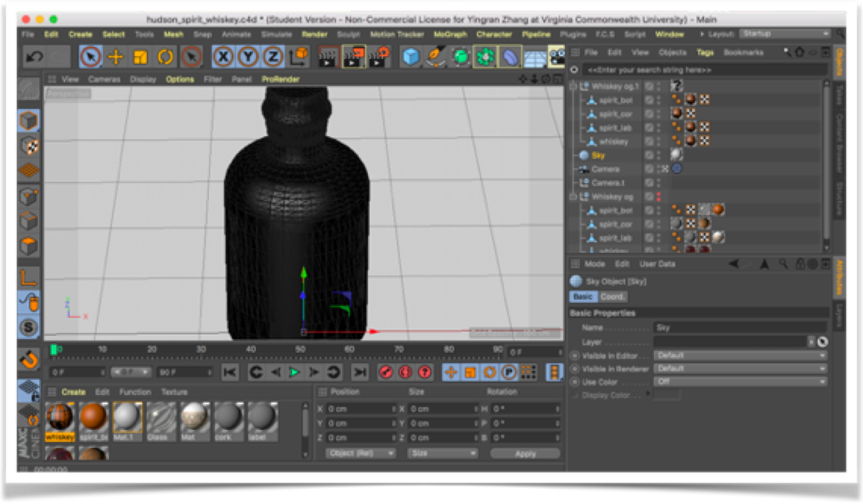Toggle X axis lock

223,57
